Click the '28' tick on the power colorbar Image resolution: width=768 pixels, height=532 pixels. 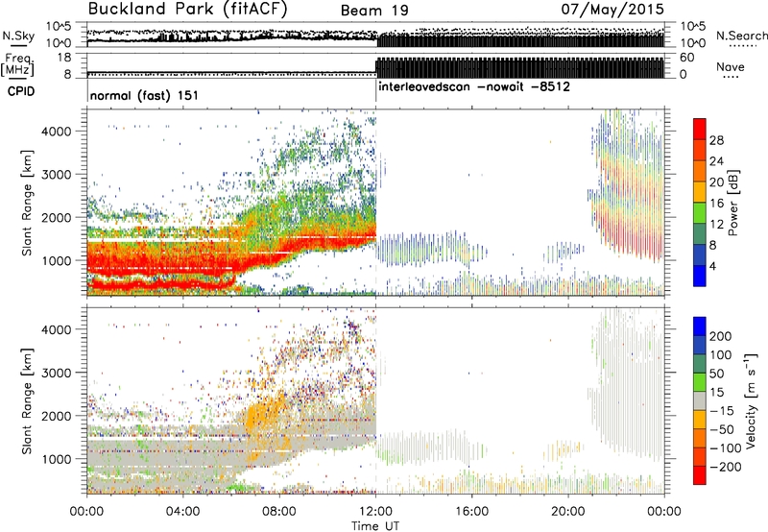716,140
